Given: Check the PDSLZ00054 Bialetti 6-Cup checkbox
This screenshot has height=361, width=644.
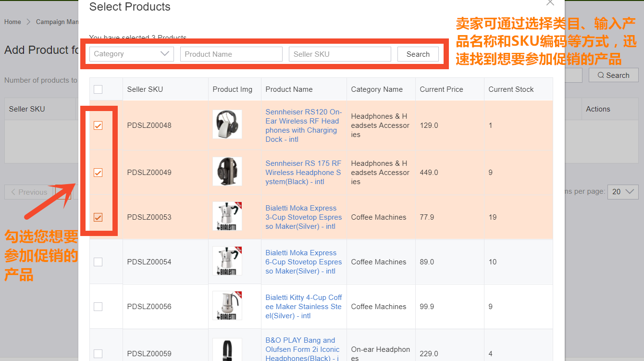Looking at the screenshot, I should tap(98, 262).
